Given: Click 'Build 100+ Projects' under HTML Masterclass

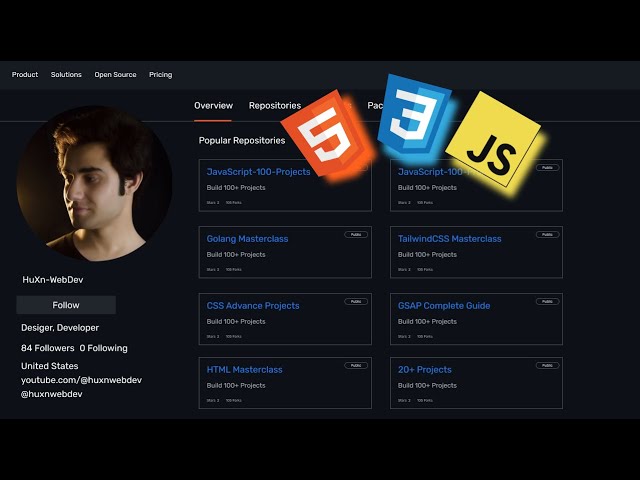Looking at the screenshot, I should [236, 386].
